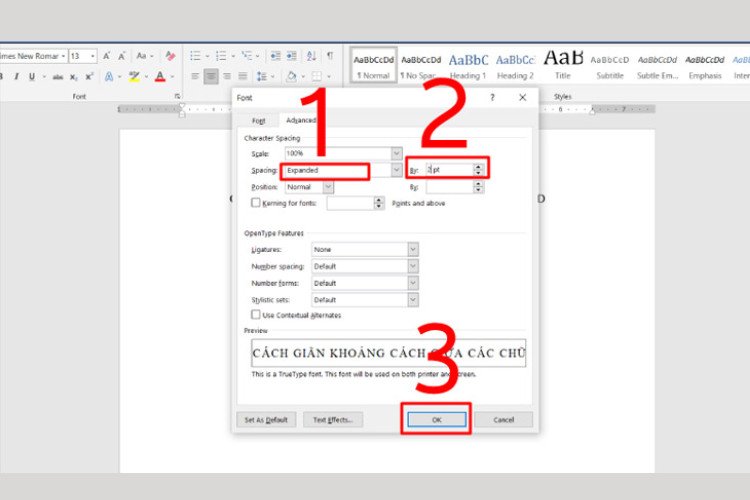Clear all formatting with the eraser icon

tap(170, 56)
